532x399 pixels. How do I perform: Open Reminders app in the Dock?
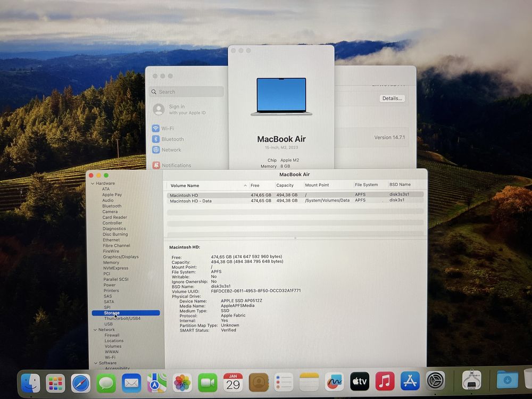[284, 382]
